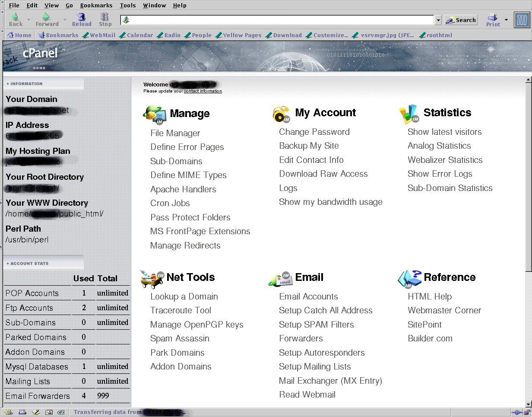Toggle online/offline connection icon in status bar
This screenshot has width=532, height=417.
[516, 412]
